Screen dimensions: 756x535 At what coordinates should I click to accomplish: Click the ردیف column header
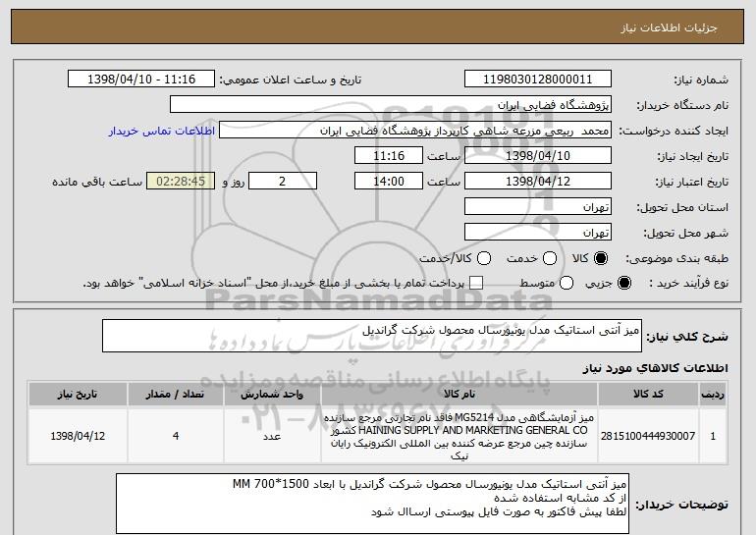point(713,395)
